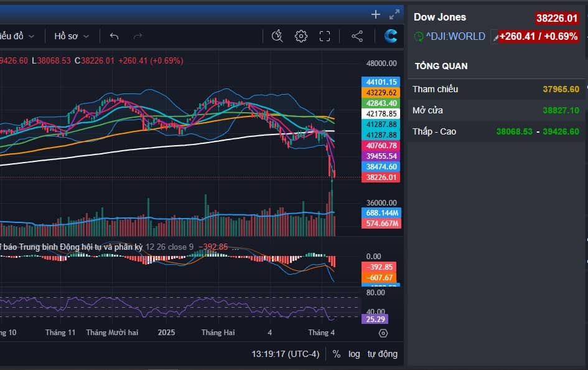
Task: Click the 48000.00 price axis level
Action: pyautogui.click(x=381, y=64)
